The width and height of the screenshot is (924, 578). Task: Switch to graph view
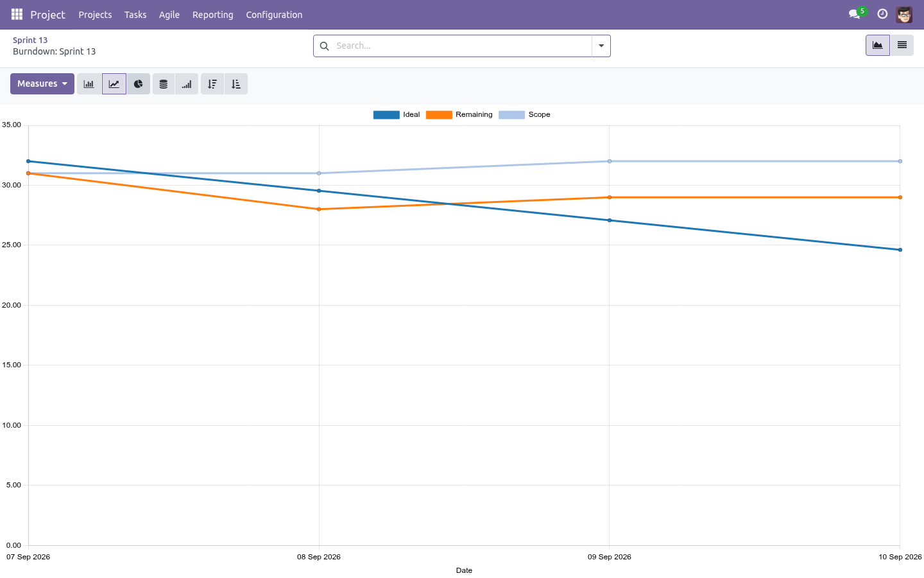pyautogui.click(x=877, y=46)
